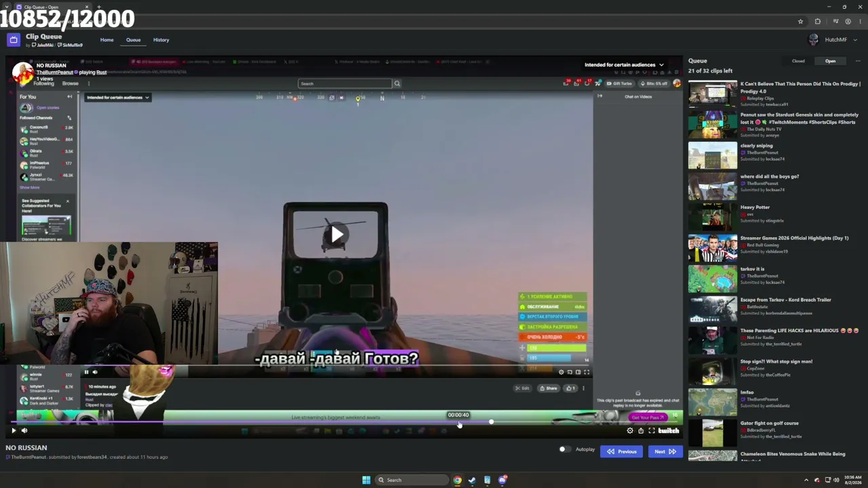Click the share icon in the player bar
The image size is (868, 488).
pos(641,430)
